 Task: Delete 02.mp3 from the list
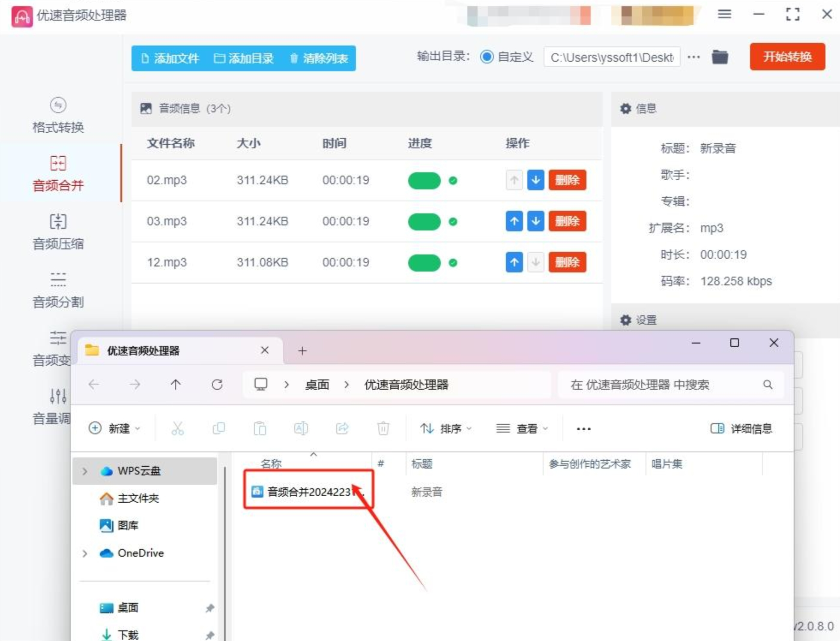tap(567, 180)
